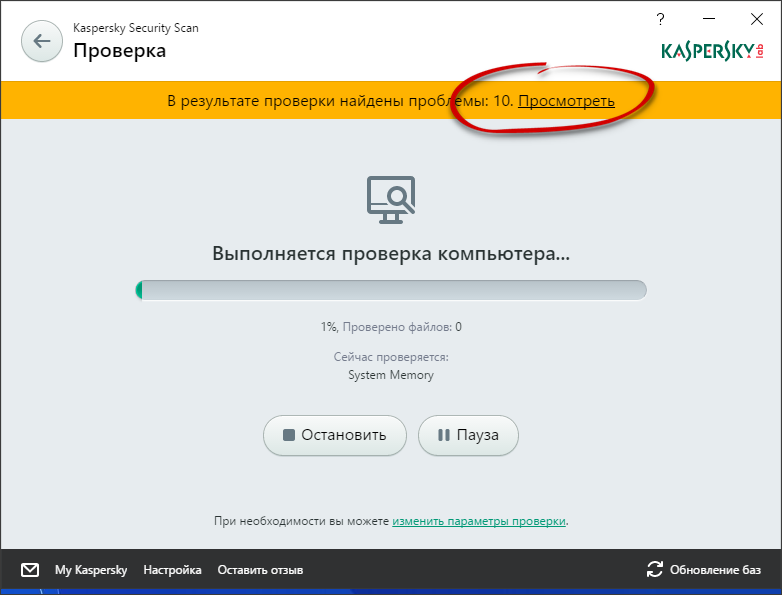Click the back arrow button
782x595 pixels.
[x=41, y=41]
